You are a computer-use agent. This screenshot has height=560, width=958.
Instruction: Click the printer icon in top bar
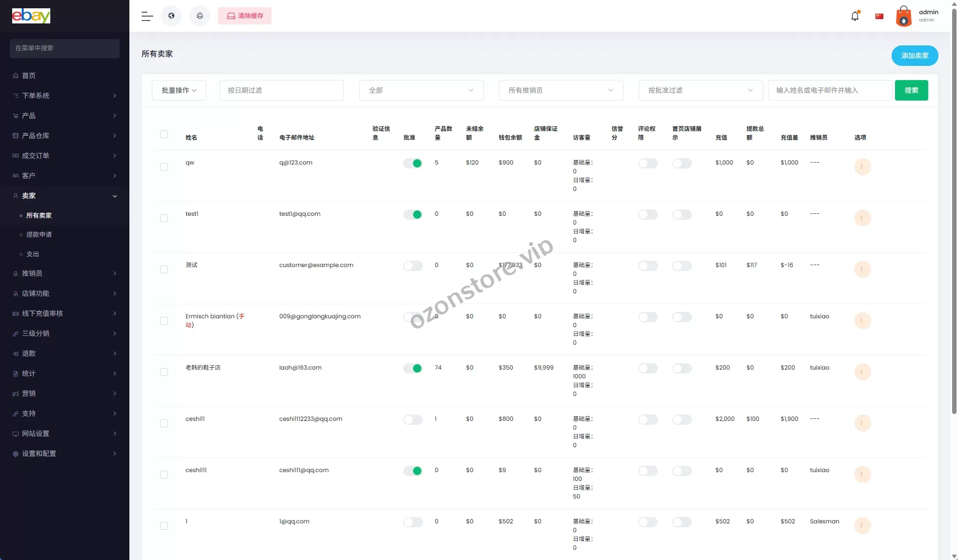click(200, 16)
